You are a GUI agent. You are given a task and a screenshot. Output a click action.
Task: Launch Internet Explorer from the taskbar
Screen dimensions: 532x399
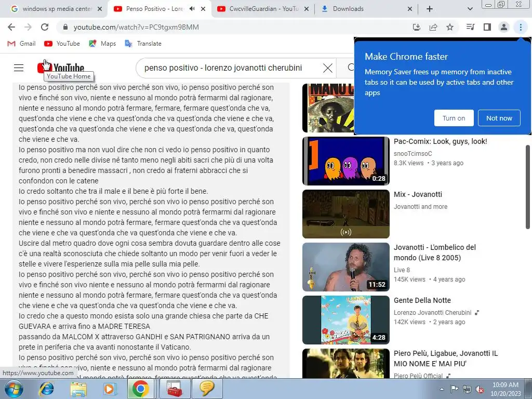tap(46, 389)
